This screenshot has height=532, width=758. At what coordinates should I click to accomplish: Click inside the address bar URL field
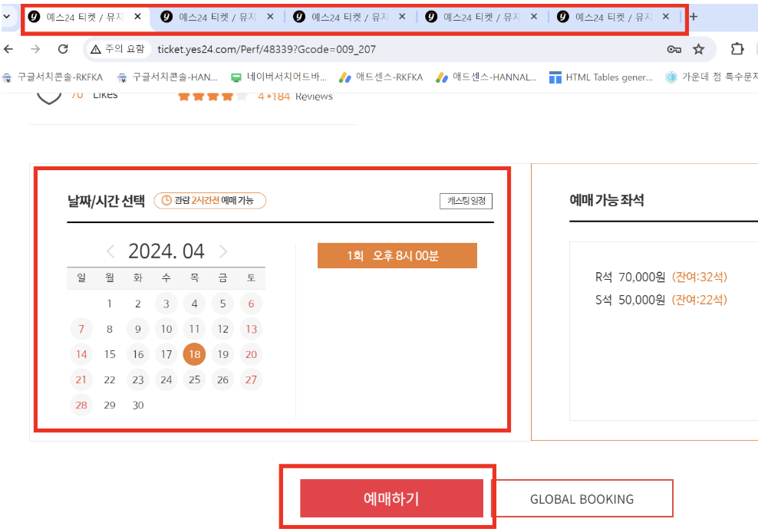point(307,48)
